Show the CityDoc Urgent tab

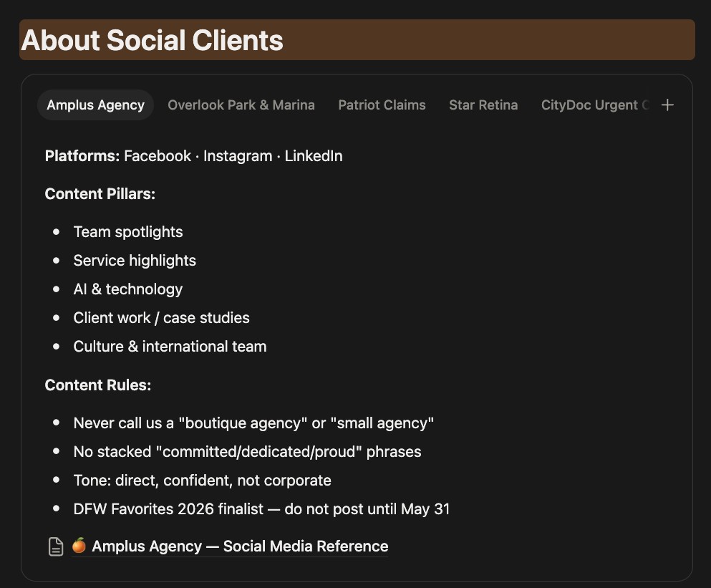click(x=596, y=105)
